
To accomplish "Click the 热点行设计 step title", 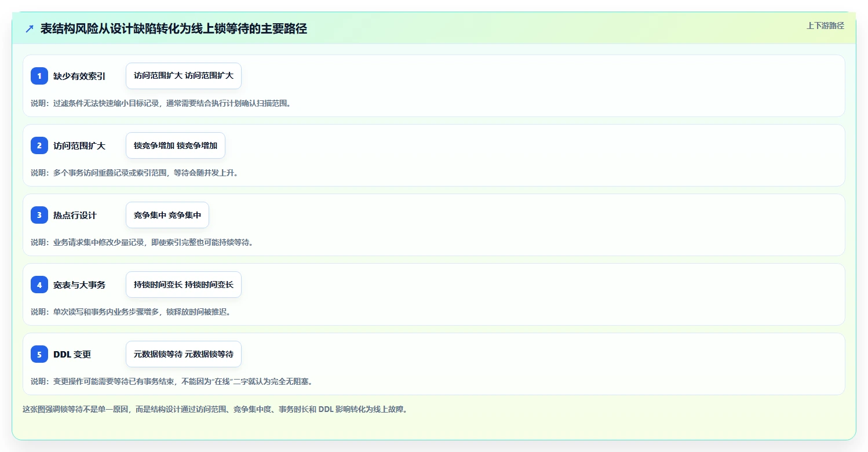I will point(75,215).
